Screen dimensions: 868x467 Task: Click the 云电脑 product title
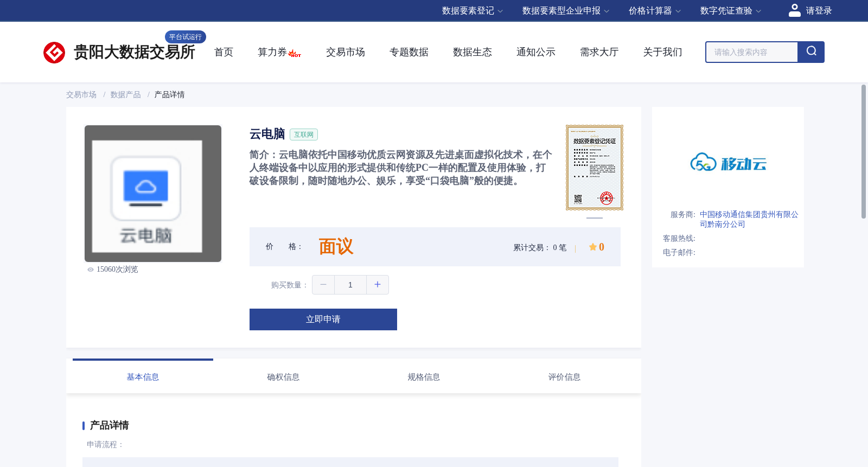267,134
